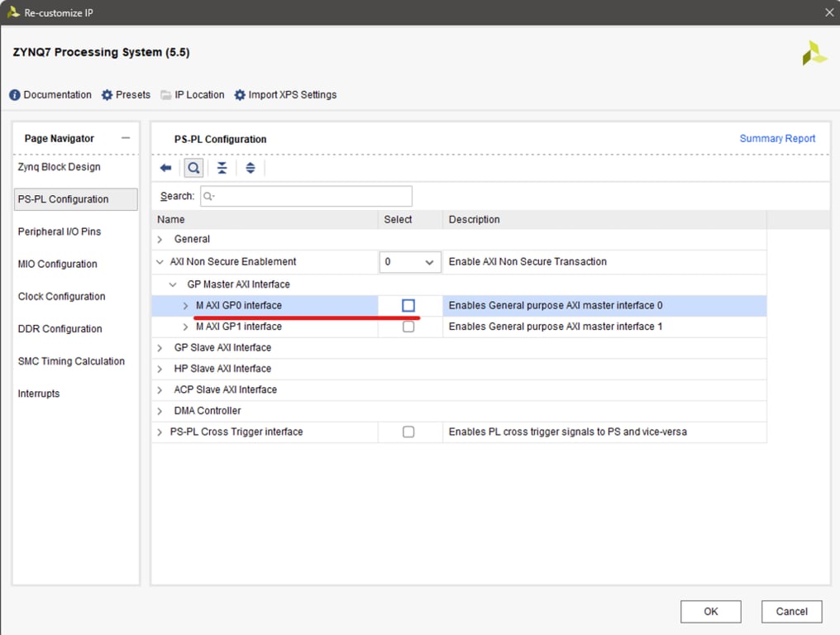This screenshot has width=840, height=635.
Task: Open Presets gear icon
Action: point(107,95)
